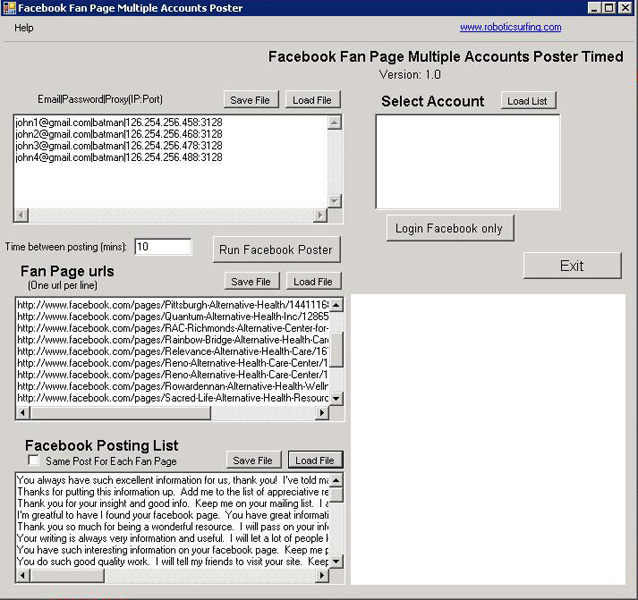This screenshot has width=638, height=600.
Task: Click the Sacred-Life-Alternative-Health url line
Action: coord(173,398)
